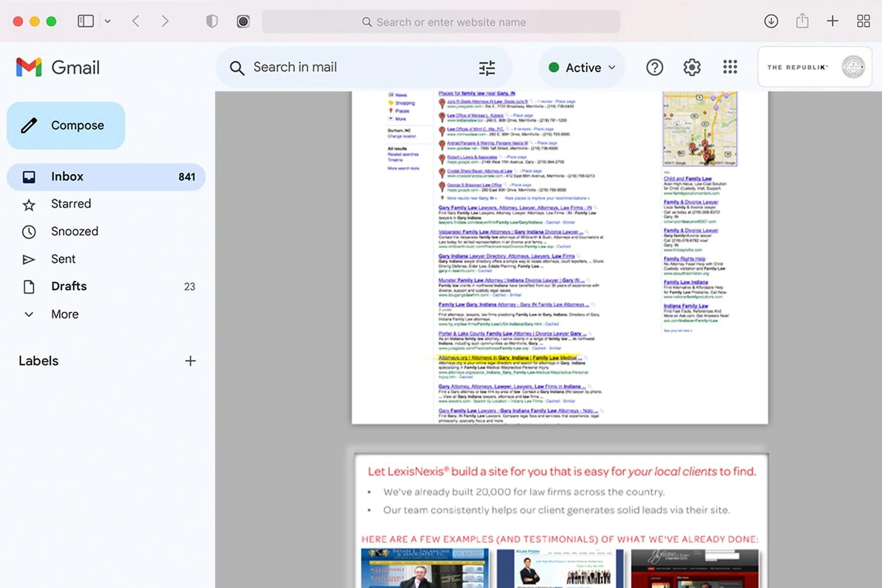Viewport: 882px width, 588px height.
Task: Open the Google apps grid
Action: [x=730, y=68]
